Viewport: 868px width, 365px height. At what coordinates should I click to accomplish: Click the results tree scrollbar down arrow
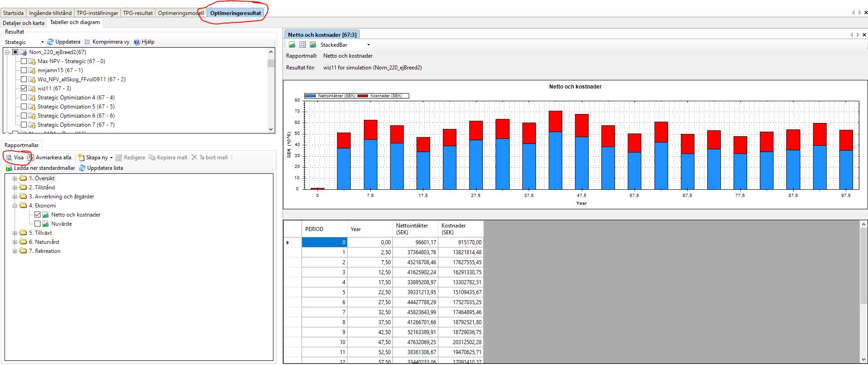[271, 129]
